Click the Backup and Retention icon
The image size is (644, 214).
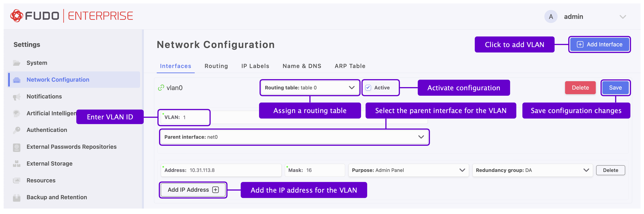pyautogui.click(x=17, y=197)
